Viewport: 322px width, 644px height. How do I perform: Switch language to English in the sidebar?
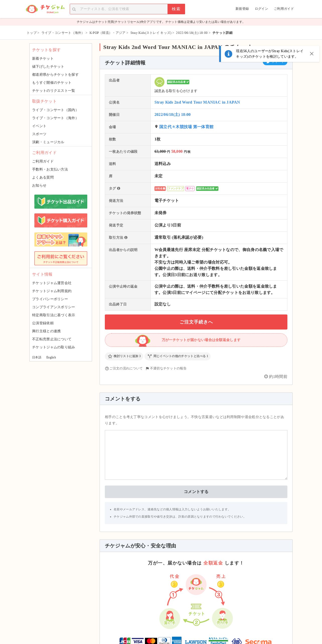pos(51,357)
